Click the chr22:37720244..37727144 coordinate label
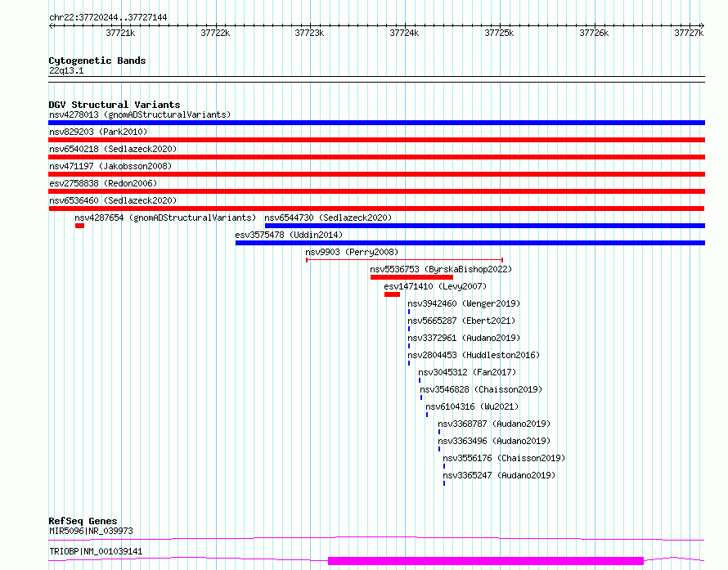728x570 pixels. pos(108,17)
